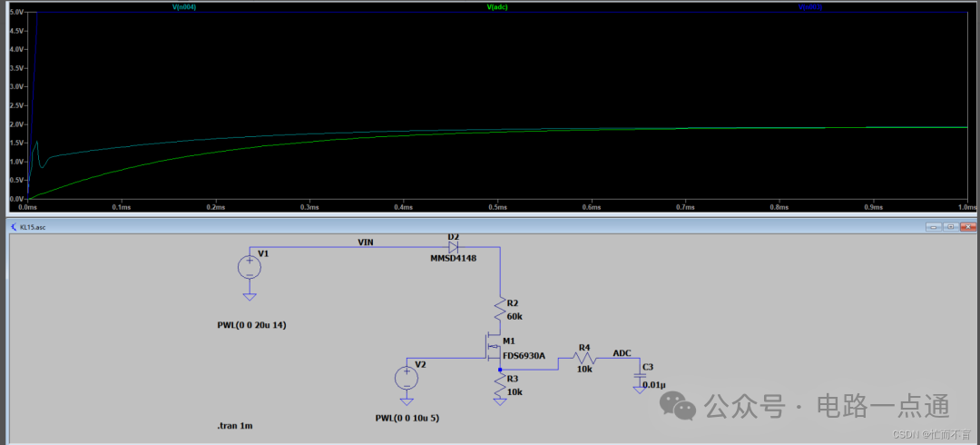Click the .tran 1m simulation directive
Image resolution: width=980 pixels, height=445 pixels.
tap(236, 425)
